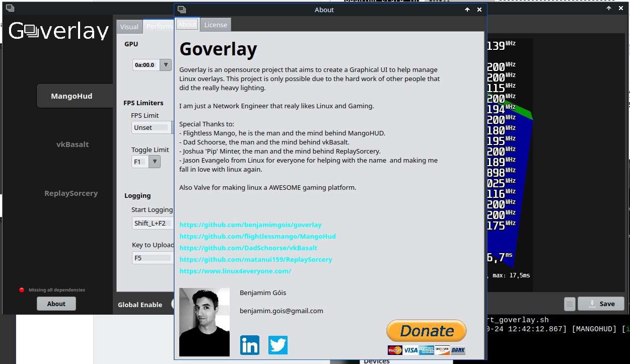Open the DadSchoorse/vkBasalt GitHub link
The width and height of the screenshot is (630, 364).
coord(248,248)
